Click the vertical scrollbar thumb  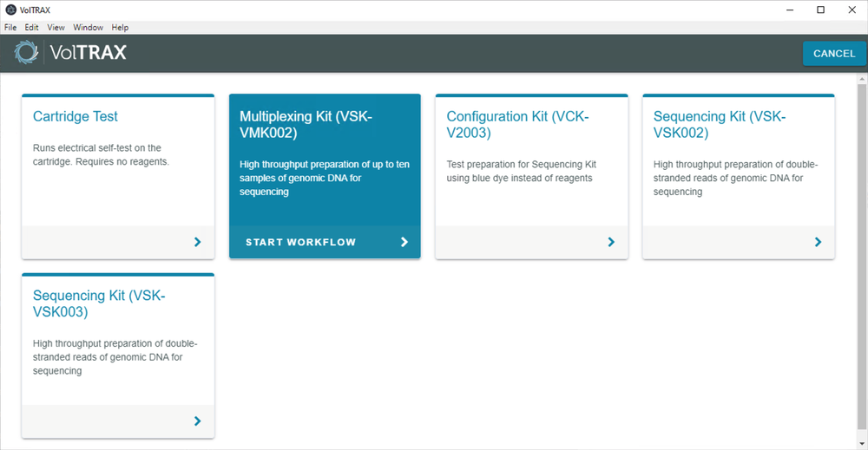[862, 257]
